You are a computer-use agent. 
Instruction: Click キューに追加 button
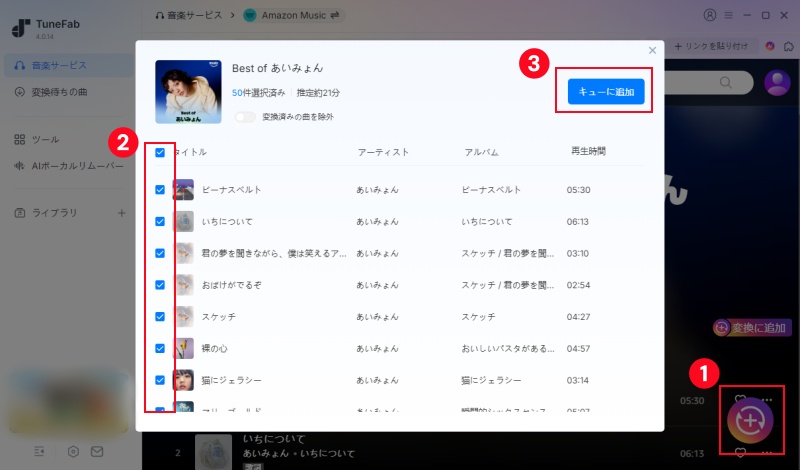[606, 92]
